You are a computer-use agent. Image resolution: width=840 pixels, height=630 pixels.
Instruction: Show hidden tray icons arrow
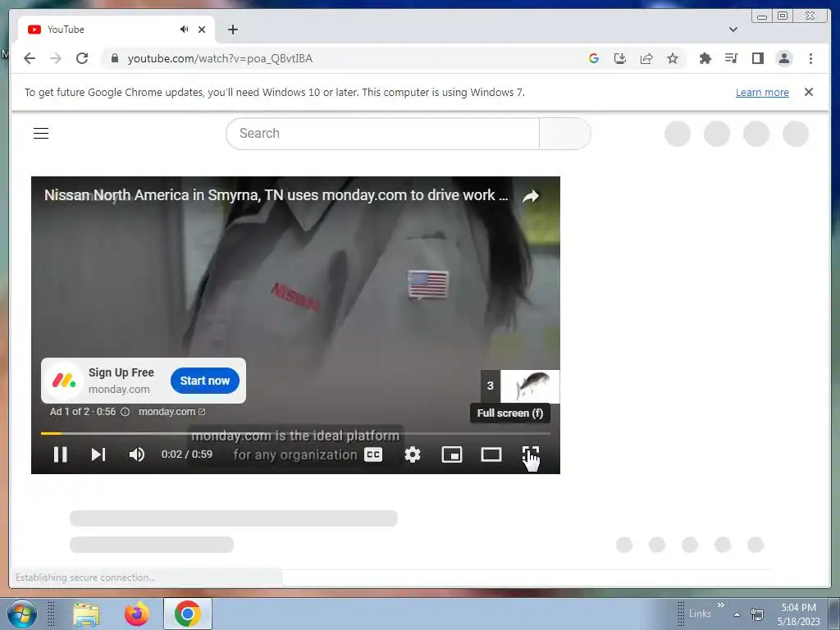737,614
